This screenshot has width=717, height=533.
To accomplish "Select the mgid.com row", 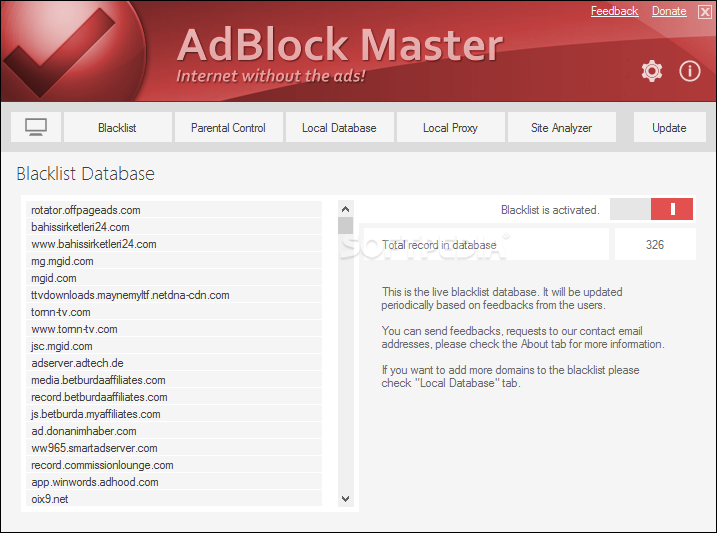I will tap(174, 278).
